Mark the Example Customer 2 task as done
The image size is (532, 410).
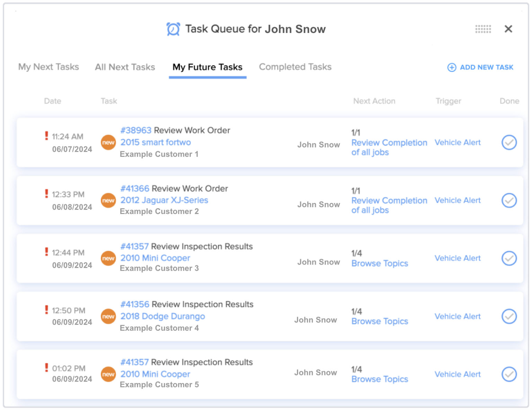509,200
